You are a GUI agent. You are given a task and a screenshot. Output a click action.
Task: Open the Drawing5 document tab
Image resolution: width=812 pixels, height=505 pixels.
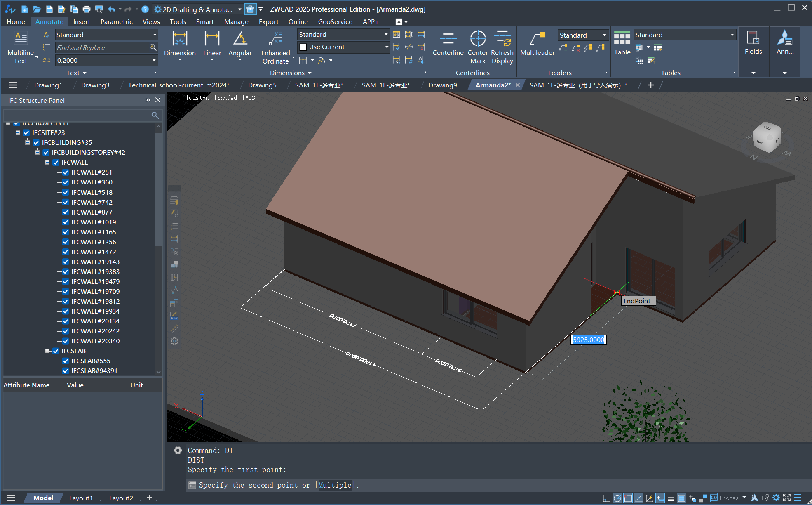point(262,85)
